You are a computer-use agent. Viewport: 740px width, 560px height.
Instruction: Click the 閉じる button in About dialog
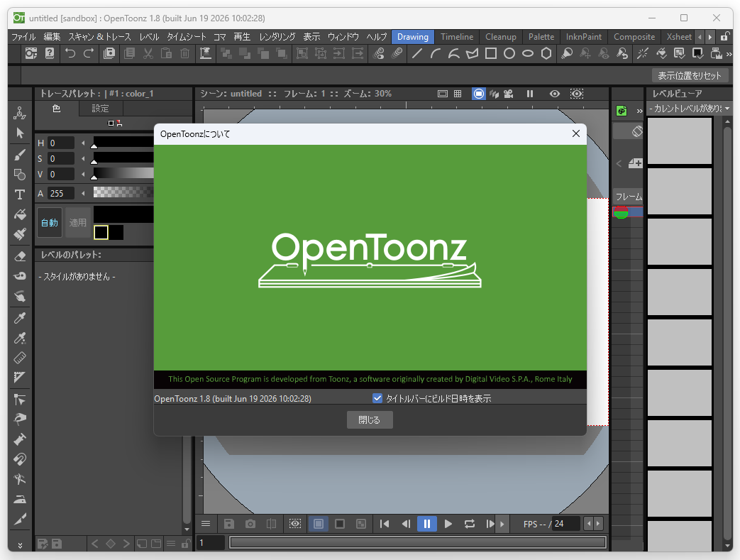coord(370,419)
